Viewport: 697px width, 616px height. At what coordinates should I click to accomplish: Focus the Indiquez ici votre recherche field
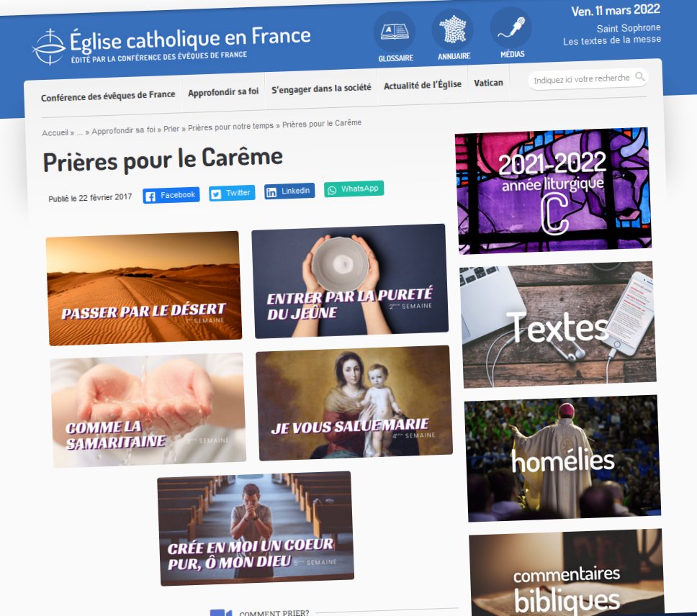click(x=582, y=79)
